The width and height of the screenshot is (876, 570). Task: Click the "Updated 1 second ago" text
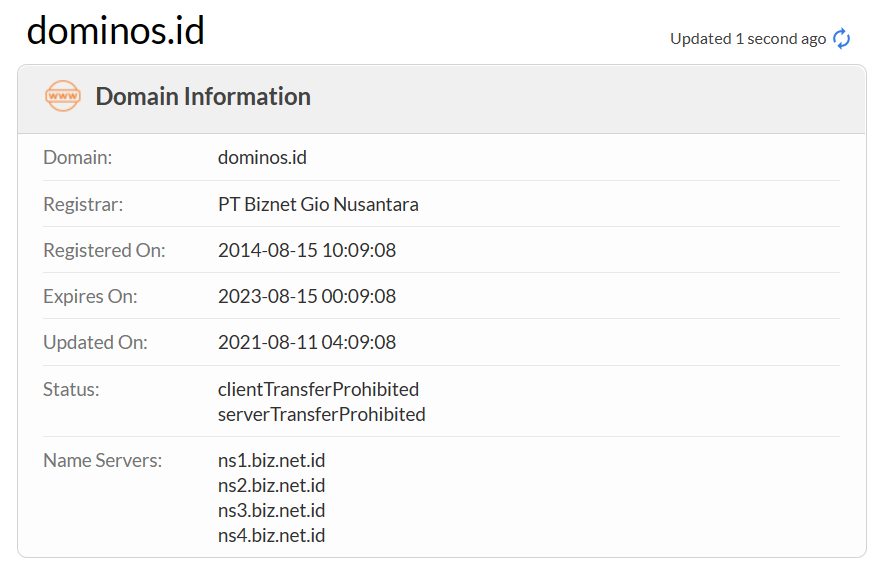pyautogui.click(x=748, y=39)
